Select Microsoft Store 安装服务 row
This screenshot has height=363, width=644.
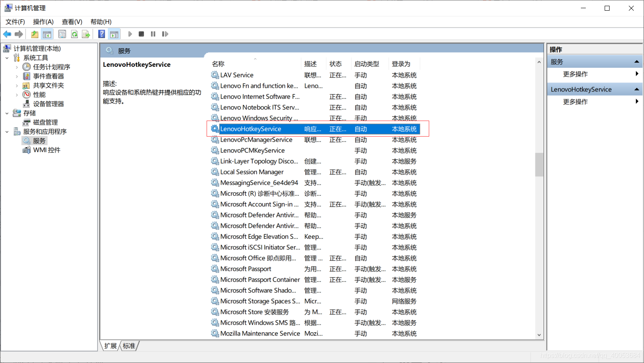315,312
